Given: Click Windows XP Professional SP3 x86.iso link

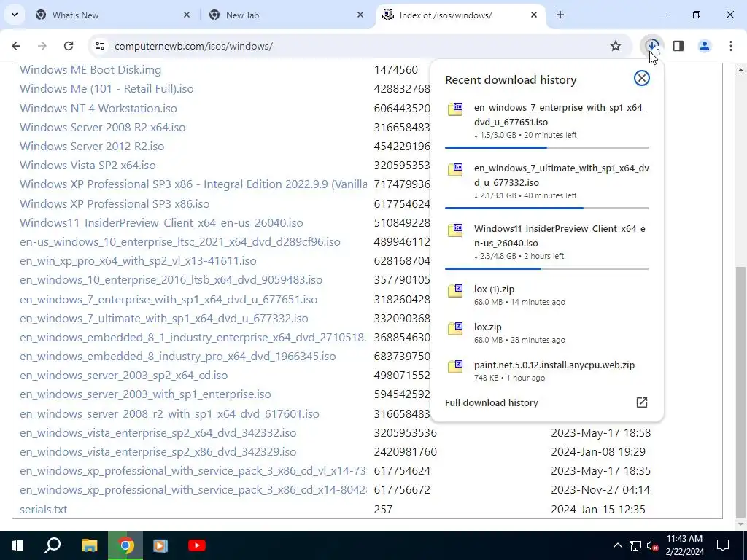Looking at the screenshot, I should (x=115, y=204).
